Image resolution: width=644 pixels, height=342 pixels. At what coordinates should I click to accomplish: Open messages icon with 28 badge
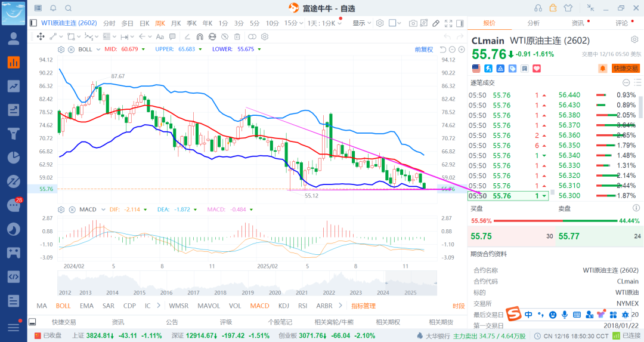click(13, 205)
